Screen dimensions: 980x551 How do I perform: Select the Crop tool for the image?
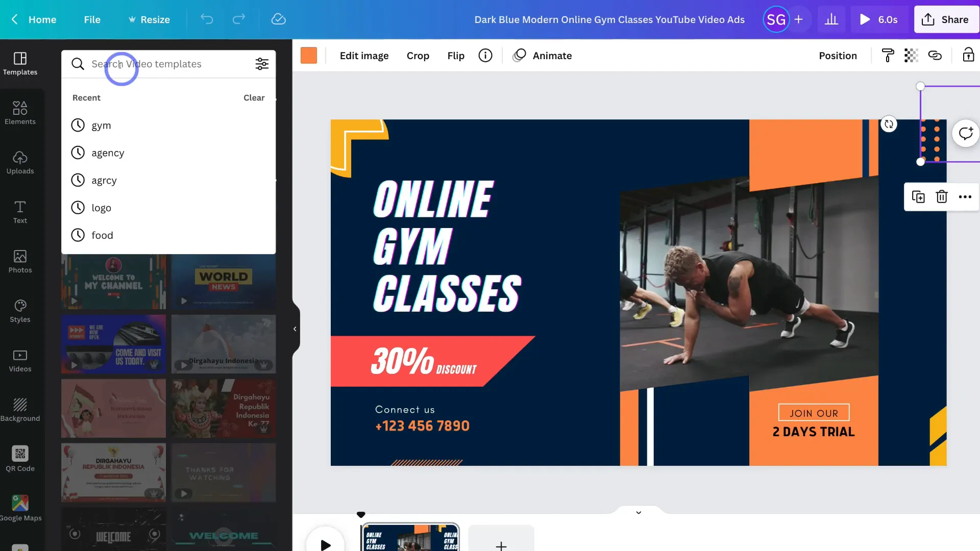[418, 55]
